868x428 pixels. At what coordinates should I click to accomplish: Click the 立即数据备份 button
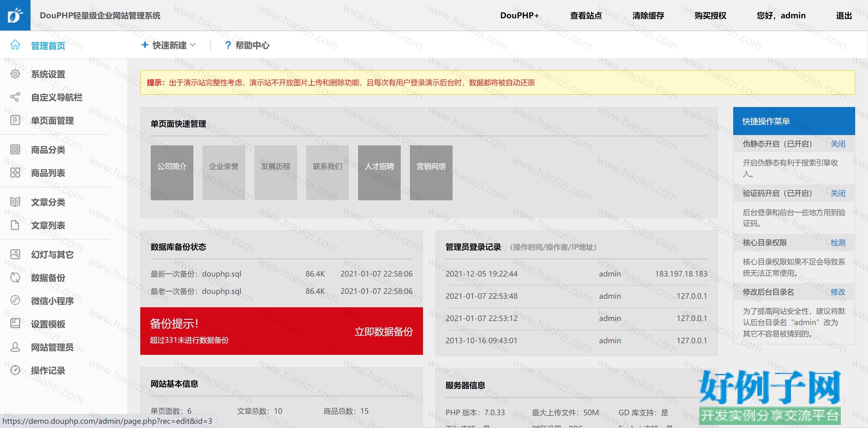pyautogui.click(x=383, y=332)
